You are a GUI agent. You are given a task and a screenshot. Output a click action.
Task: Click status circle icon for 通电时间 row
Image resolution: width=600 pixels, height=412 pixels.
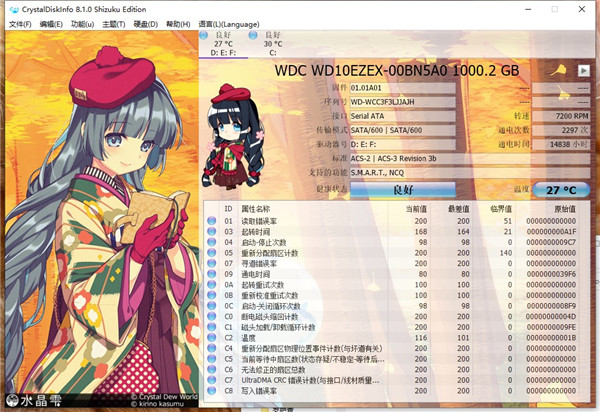click(212, 274)
